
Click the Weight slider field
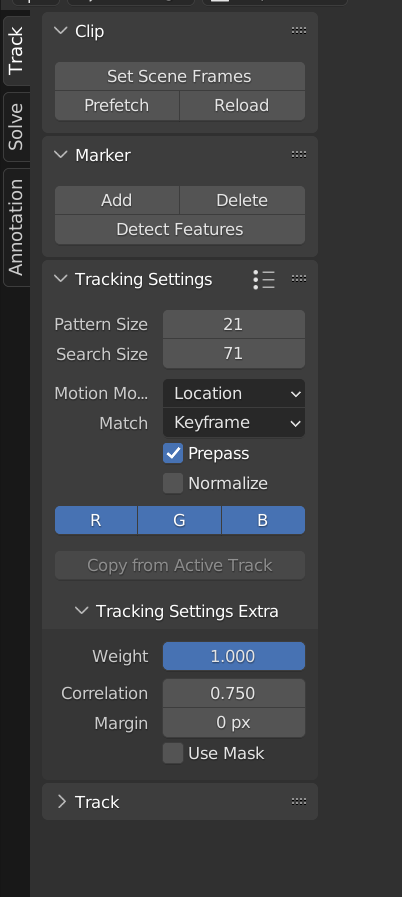(x=234, y=656)
